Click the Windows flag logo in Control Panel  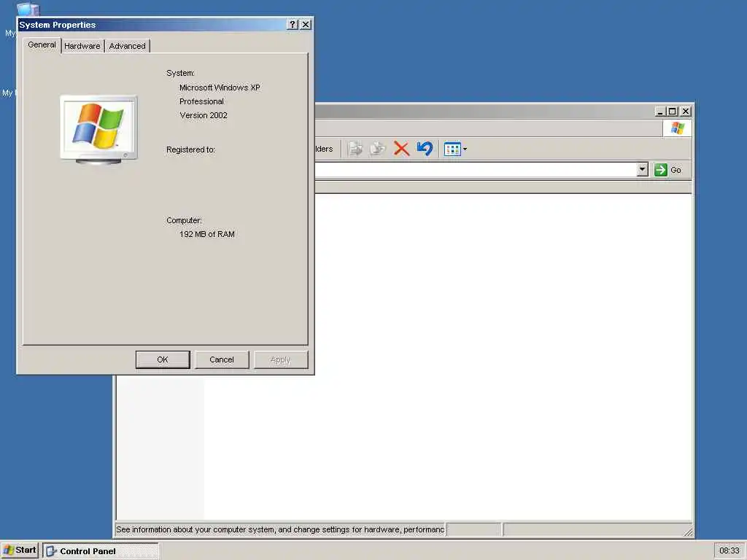(x=677, y=128)
